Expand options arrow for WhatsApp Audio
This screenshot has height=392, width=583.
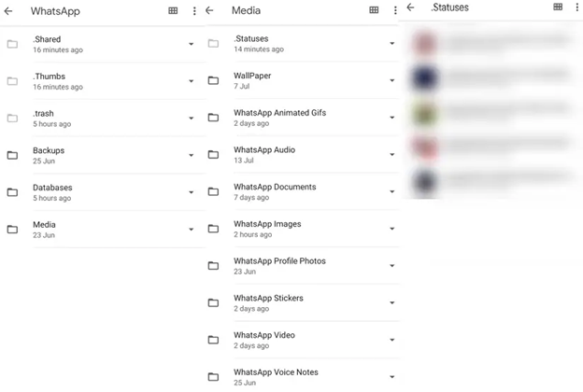click(x=391, y=154)
